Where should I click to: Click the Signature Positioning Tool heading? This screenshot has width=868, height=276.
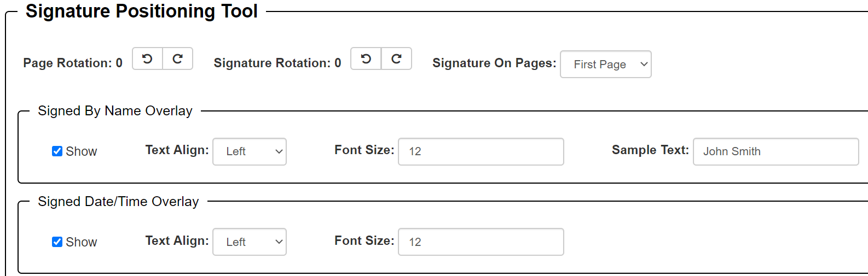141,11
